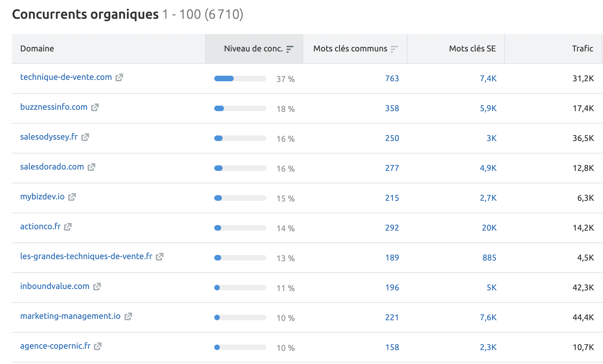Image resolution: width=603 pixels, height=364 pixels.
Task: Open 158 common keywords for agence-copernic.fr
Action: coord(392,347)
